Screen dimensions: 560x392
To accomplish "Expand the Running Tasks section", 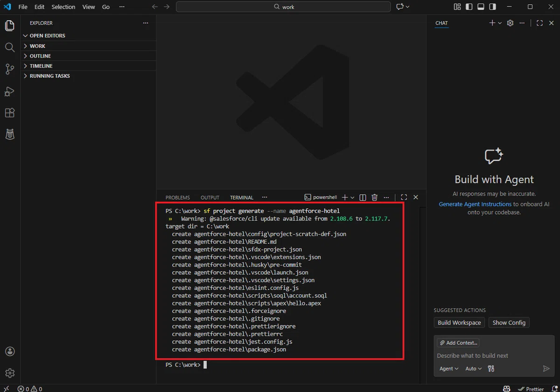I will pyautogui.click(x=89, y=76).
